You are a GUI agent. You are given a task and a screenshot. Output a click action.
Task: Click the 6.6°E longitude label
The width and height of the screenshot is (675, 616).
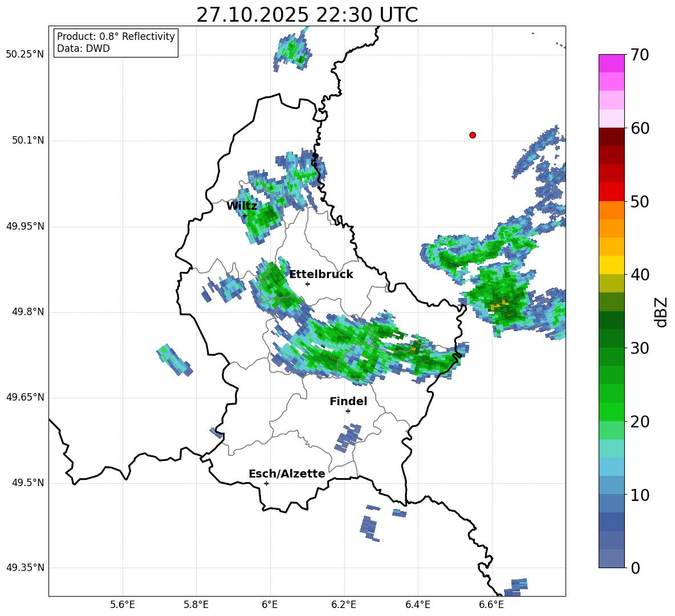491,605
